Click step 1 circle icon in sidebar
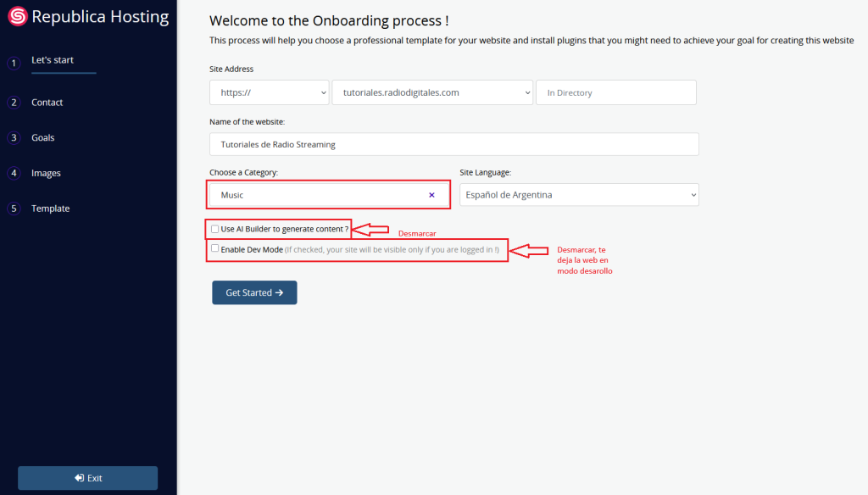The height and width of the screenshot is (495, 868). 14,63
